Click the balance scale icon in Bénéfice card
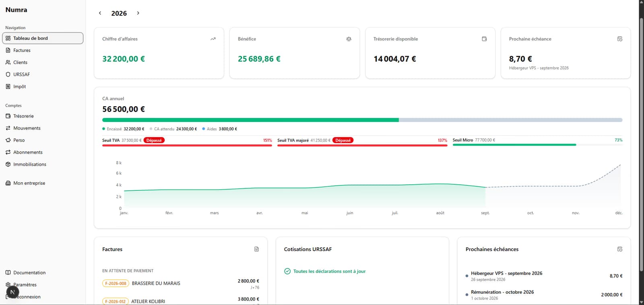 click(x=349, y=39)
